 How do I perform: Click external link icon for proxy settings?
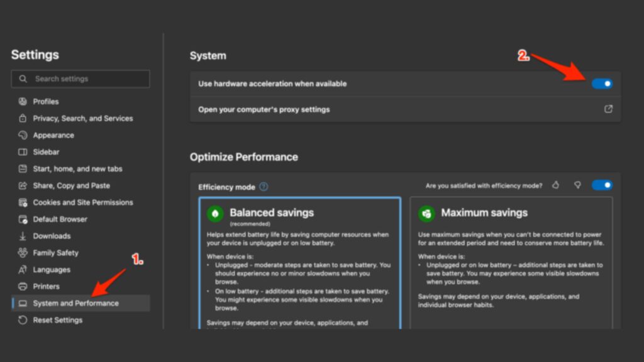click(x=608, y=109)
